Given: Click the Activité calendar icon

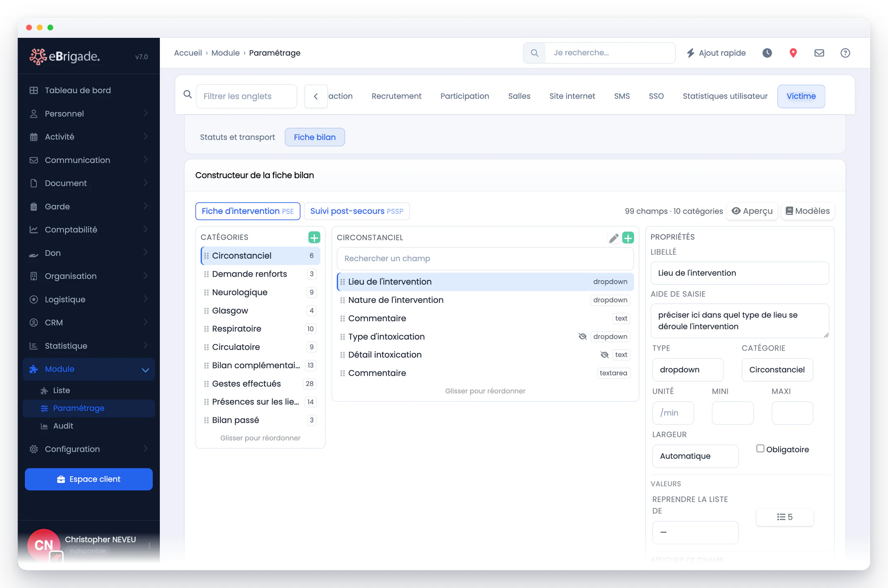Looking at the screenshot, I should click(34, 137).
